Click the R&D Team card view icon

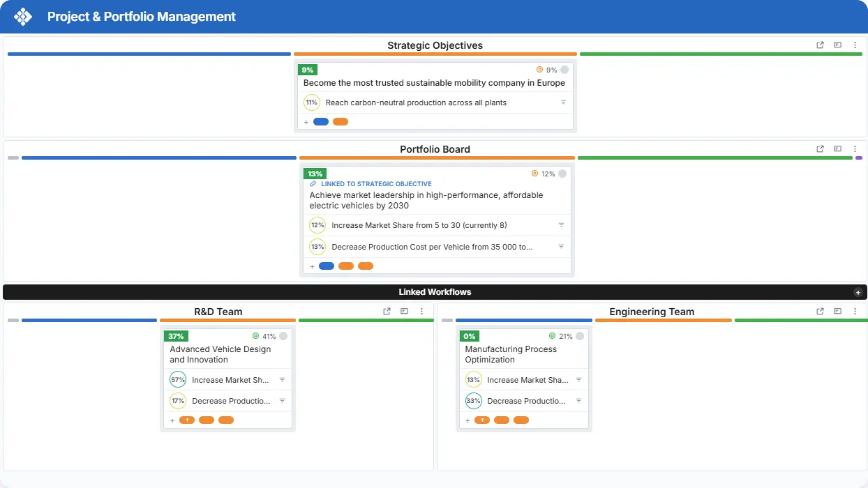(x=405, y=312)
